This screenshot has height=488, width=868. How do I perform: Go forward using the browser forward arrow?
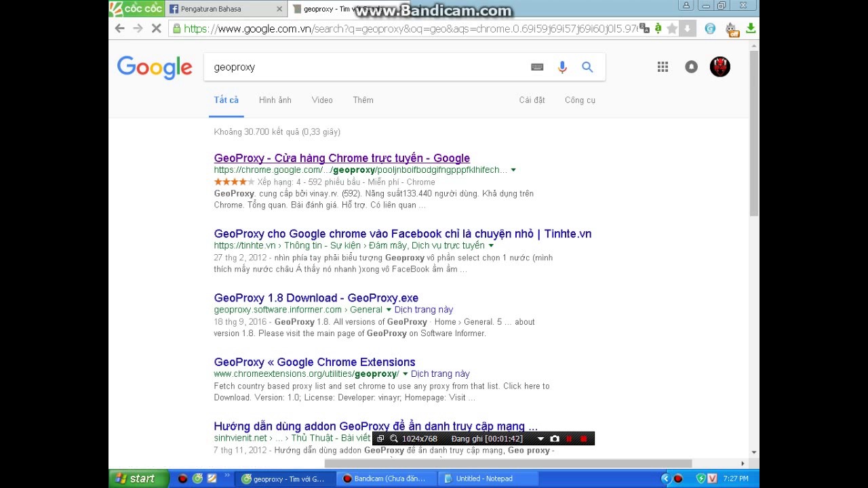click(x=138, y=28)
